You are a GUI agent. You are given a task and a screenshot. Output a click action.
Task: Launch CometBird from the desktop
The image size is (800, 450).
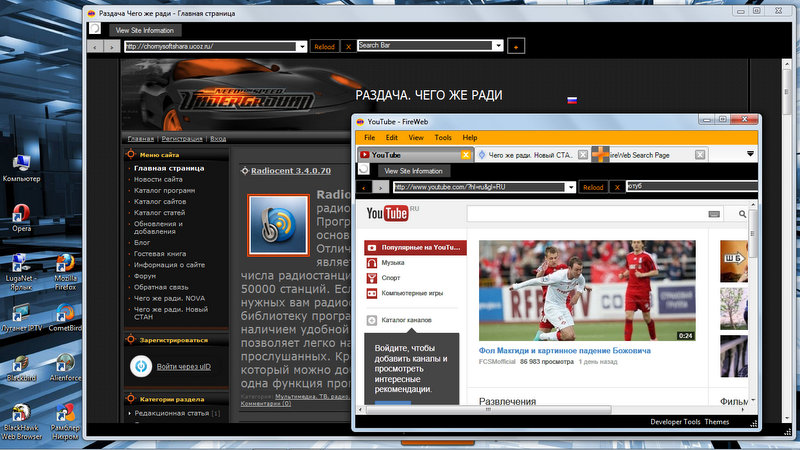point(65,317)
